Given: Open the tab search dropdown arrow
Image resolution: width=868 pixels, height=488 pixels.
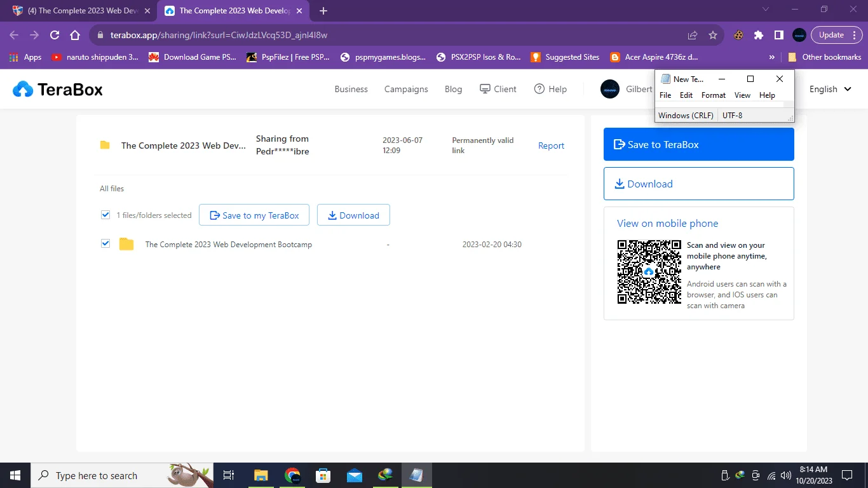Looking at the screenshot, I should click(766, 10).
